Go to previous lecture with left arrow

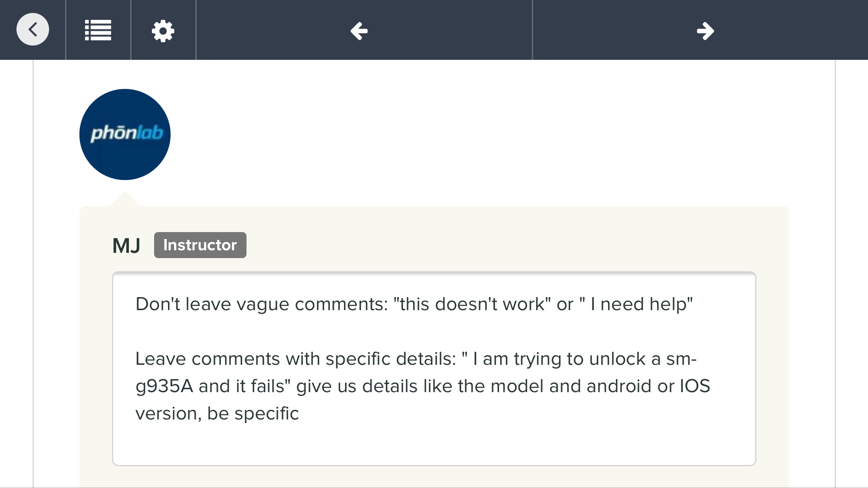click(x=359, y=31)
